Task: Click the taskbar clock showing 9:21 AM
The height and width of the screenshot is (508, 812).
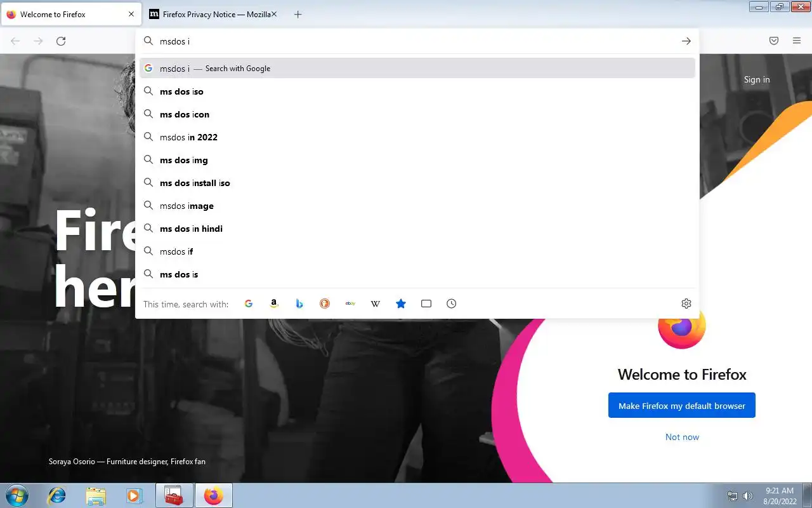Action: (780, 496)
